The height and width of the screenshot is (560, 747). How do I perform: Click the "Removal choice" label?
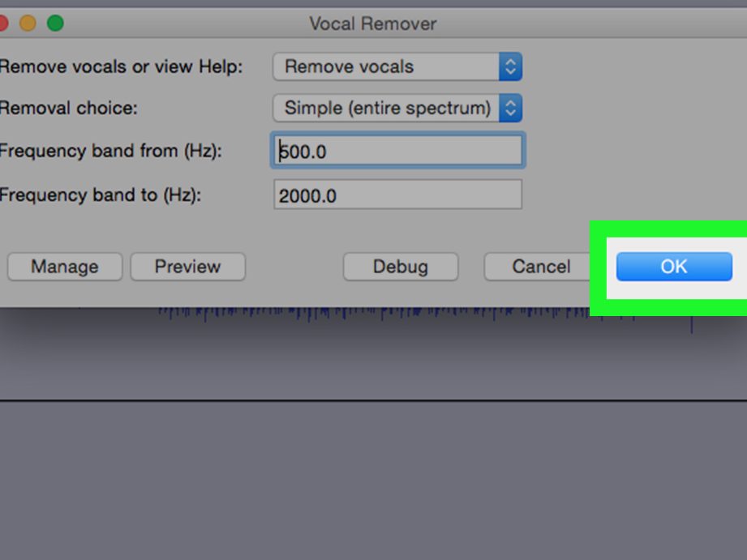pos(69,108)
